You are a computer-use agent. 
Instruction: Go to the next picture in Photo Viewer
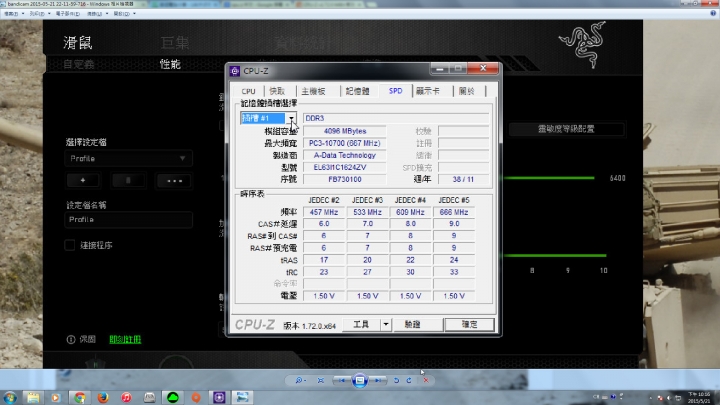pos(378,380)
